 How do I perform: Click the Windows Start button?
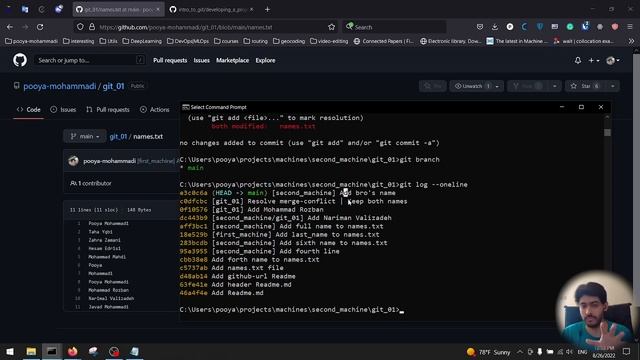pyautogui.click(x=10, y=351)
